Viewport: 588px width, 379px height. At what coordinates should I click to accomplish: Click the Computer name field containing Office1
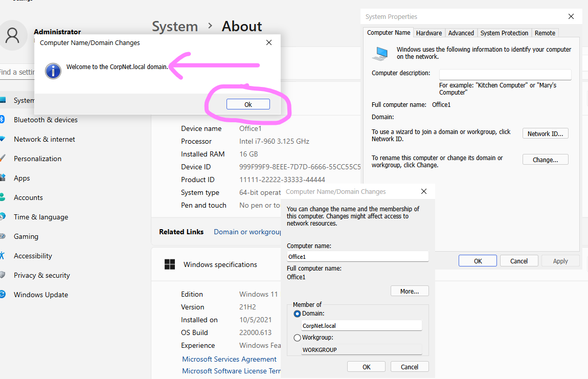pos(358,256)
